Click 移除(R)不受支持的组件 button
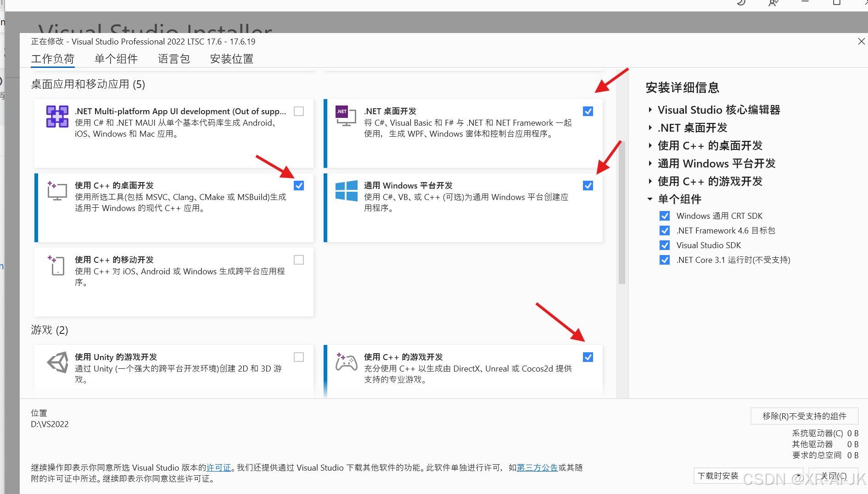The image size is (868, 494). click(x=804, y=416)
